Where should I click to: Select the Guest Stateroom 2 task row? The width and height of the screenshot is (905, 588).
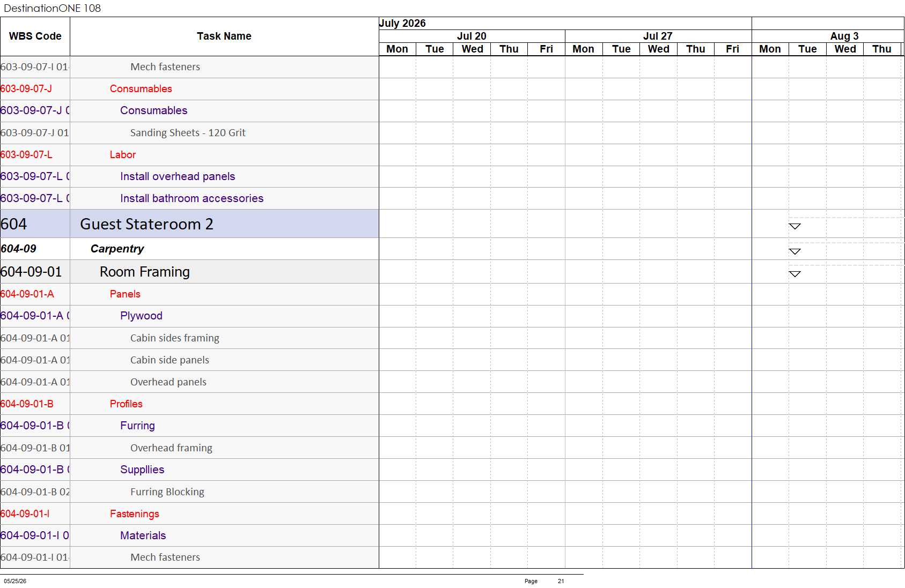224,224
